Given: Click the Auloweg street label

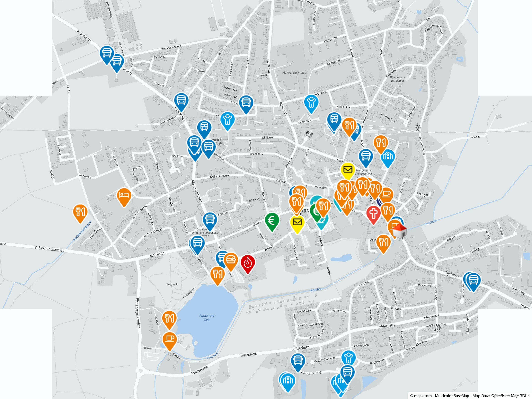Looking at the screenshot, I should point(475,137).
